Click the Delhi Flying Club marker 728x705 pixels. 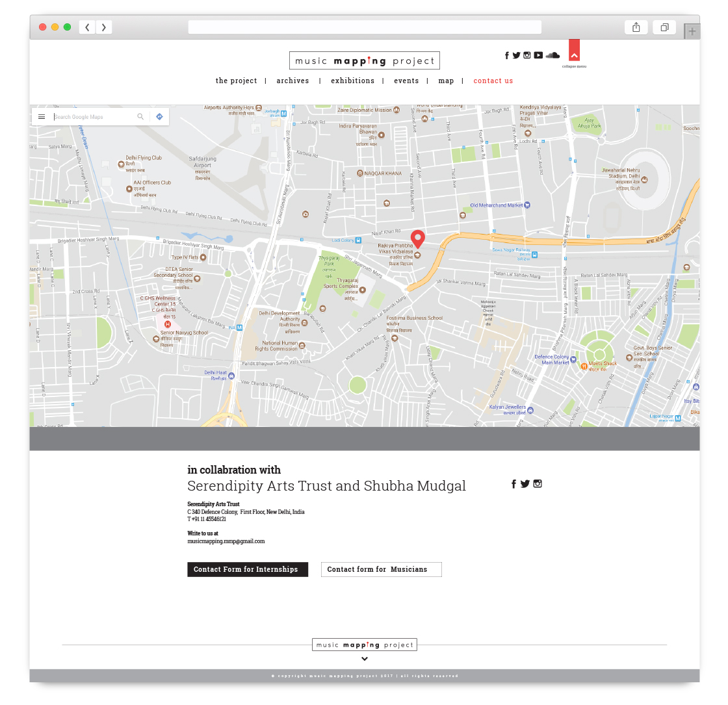(121, 164)
